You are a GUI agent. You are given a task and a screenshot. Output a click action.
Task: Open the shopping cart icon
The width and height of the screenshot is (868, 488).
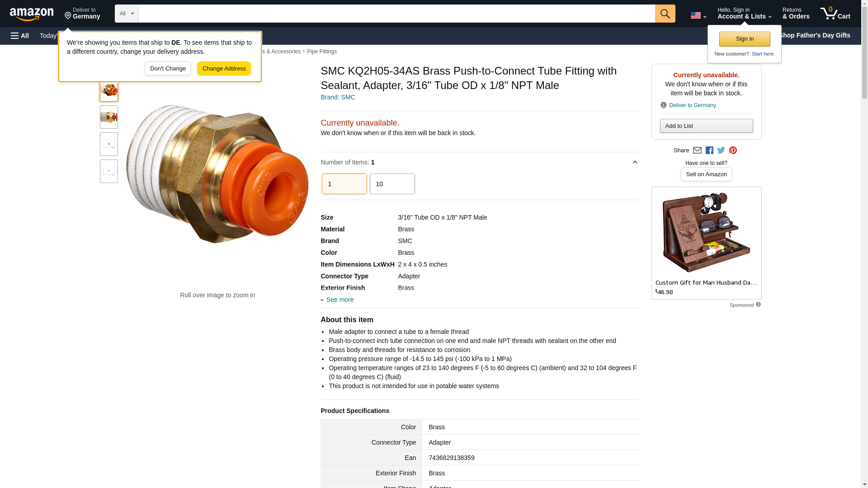point(835,14)
